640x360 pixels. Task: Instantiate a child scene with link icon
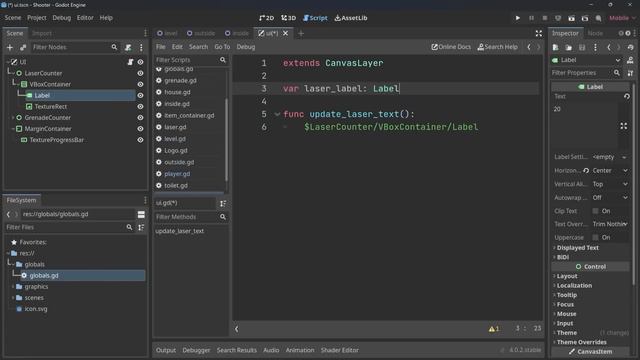point(23,47)
